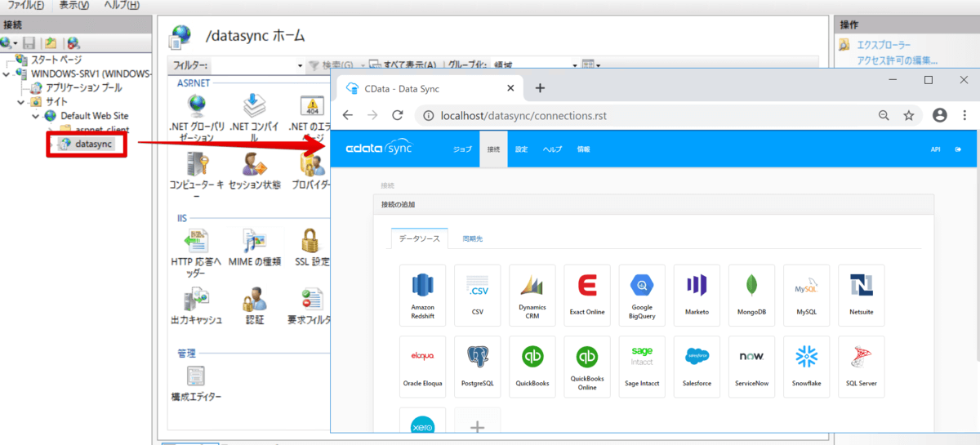Open the MIME Types feature
This screenshot has height=445, width=980.
256,247
